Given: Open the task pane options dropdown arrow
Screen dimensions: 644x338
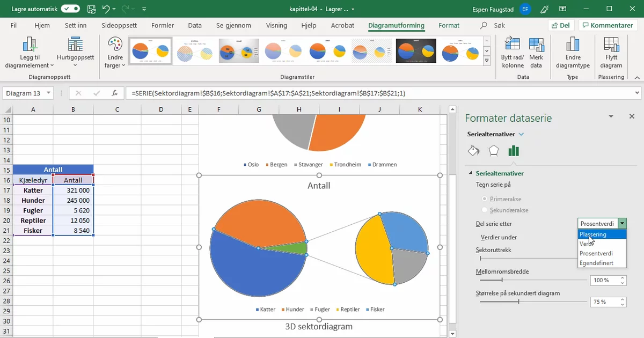Looking at the screenshot, I should coord(611,116).
